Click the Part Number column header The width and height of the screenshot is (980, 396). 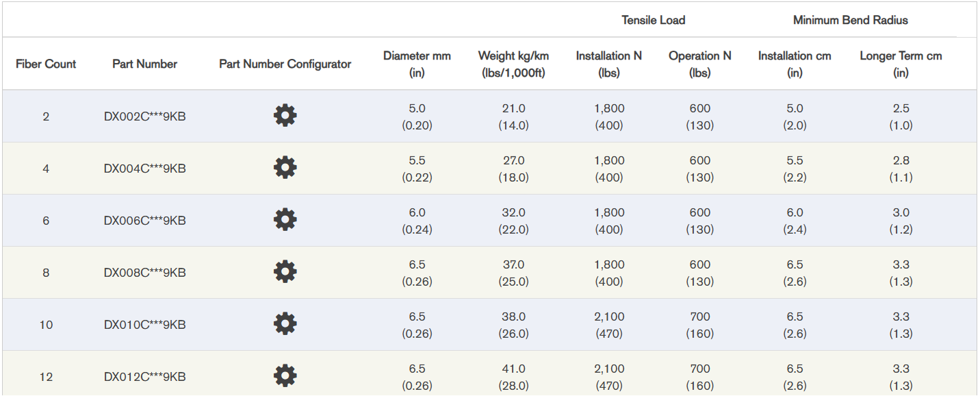coord(144,64)
